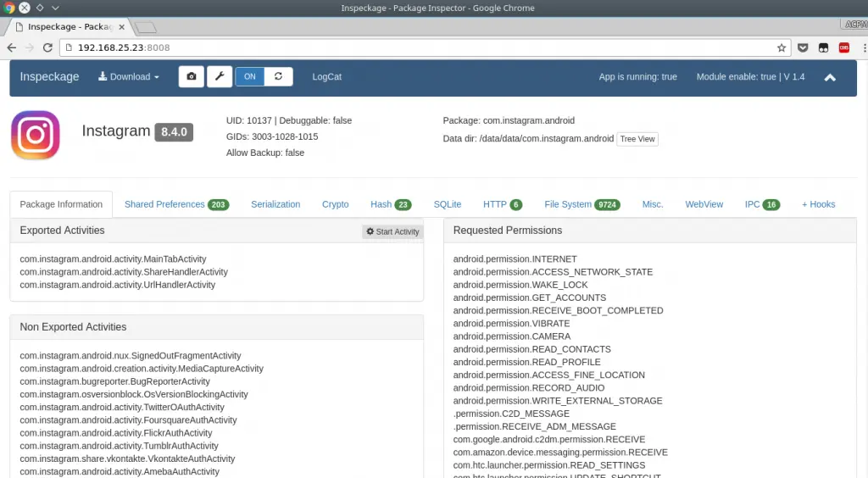This screenshot has height=478, width=868.
Task: Click FoursquareAuthActivity entry
Action: pyautogui.click(x=128, y=420)
